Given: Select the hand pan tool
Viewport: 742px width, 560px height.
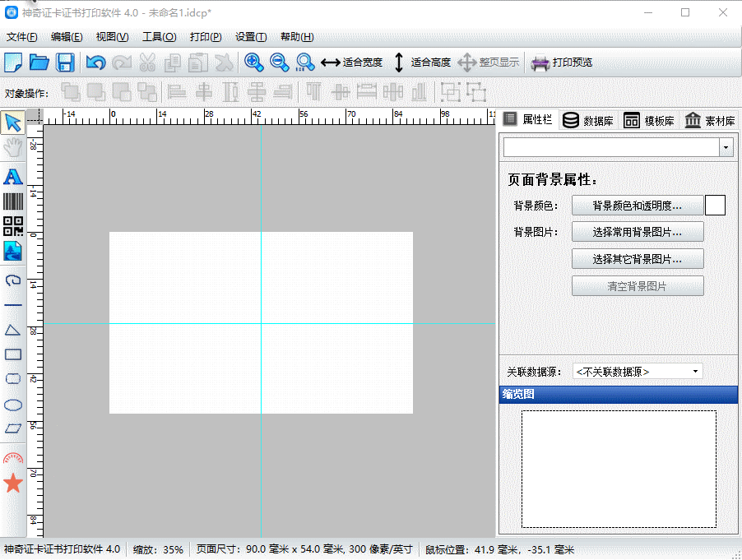Looking at the screenshot, I should 12,149.
